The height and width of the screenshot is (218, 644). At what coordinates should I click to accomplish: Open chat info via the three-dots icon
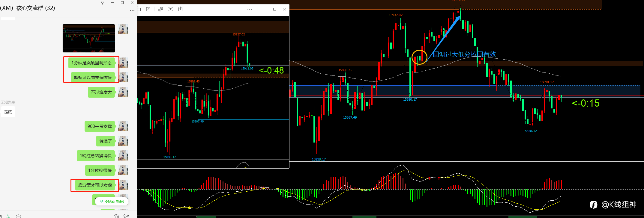tap(132, 10)
